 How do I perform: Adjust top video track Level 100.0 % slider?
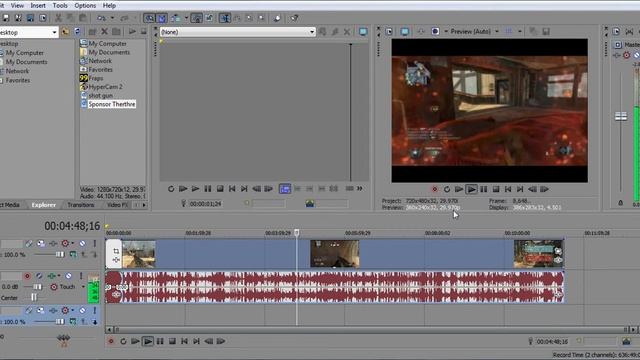click(x=60, y=254)
